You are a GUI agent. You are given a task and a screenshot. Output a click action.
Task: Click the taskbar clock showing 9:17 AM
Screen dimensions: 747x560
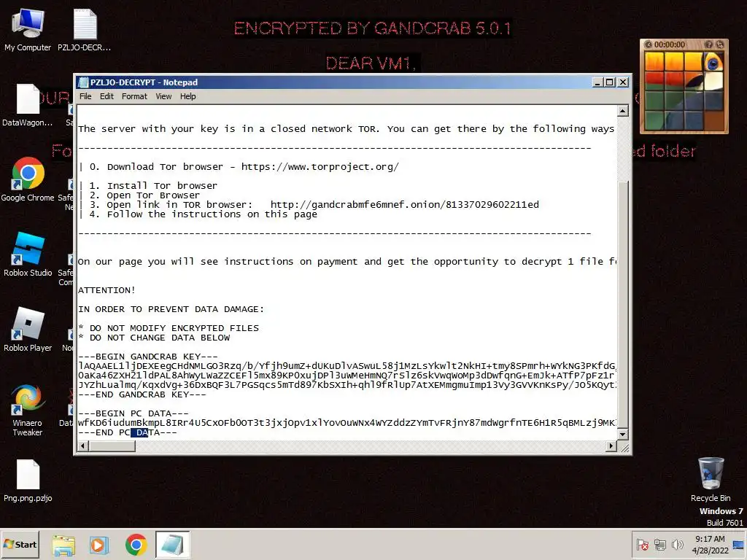(710, 545)
